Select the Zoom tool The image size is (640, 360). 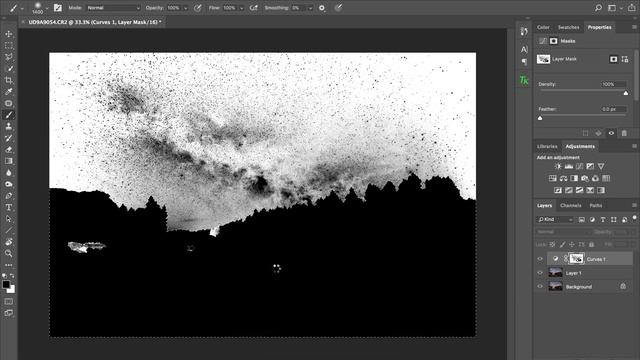[x=9, y=253]
